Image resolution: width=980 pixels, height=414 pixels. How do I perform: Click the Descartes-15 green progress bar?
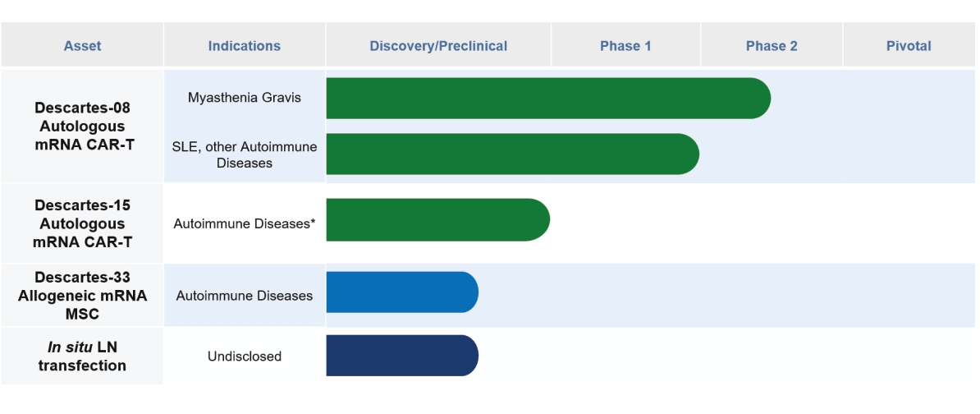pos(436,220)
